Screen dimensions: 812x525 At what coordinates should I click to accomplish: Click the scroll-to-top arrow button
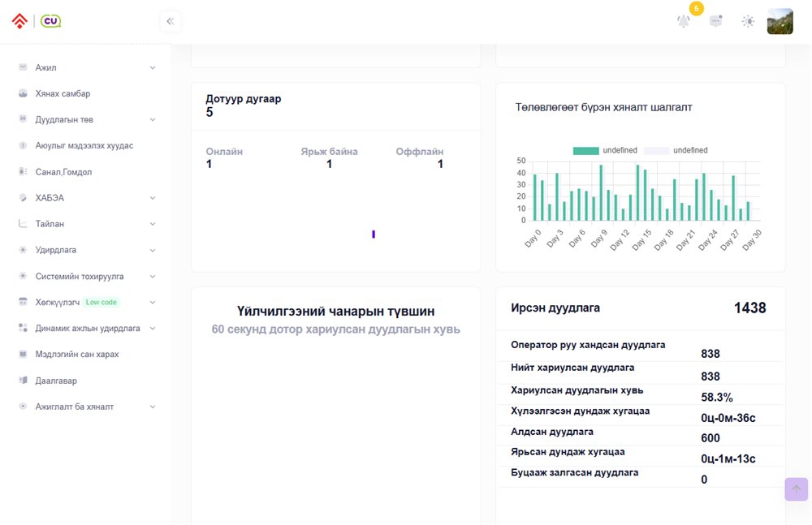coord(796,488)
